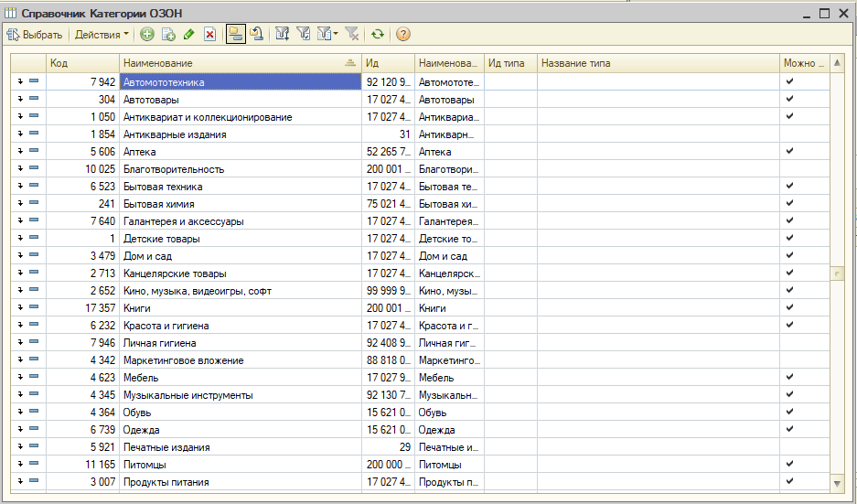The image size is (857, 504).
Task: Expand the Галантерея и аксессуары group
Action: 20,220
